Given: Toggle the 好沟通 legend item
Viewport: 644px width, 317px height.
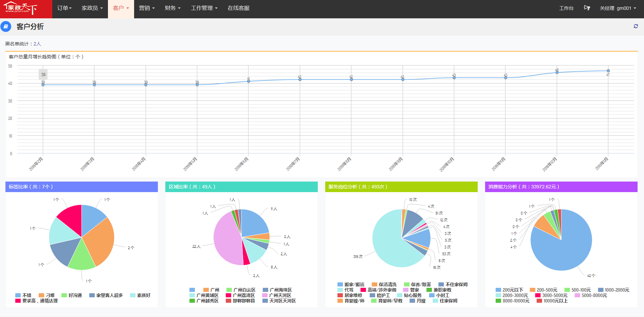Looking at the screenshot, I should (72, 295).
